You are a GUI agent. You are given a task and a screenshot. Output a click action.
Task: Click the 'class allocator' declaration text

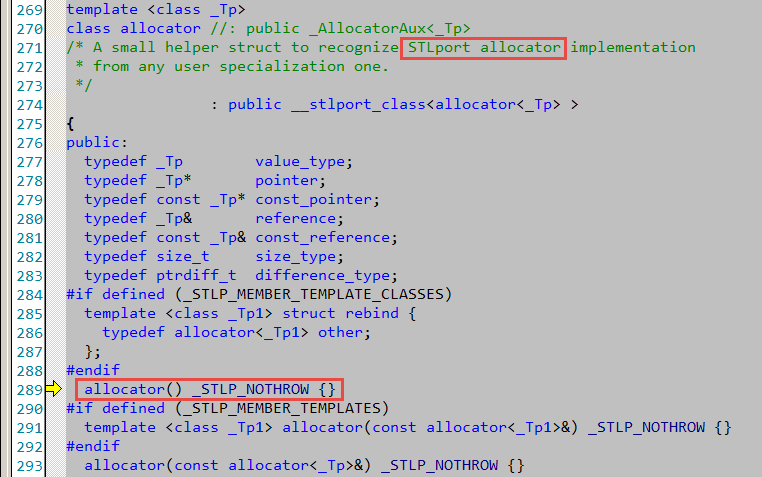(x=134, y=28)
